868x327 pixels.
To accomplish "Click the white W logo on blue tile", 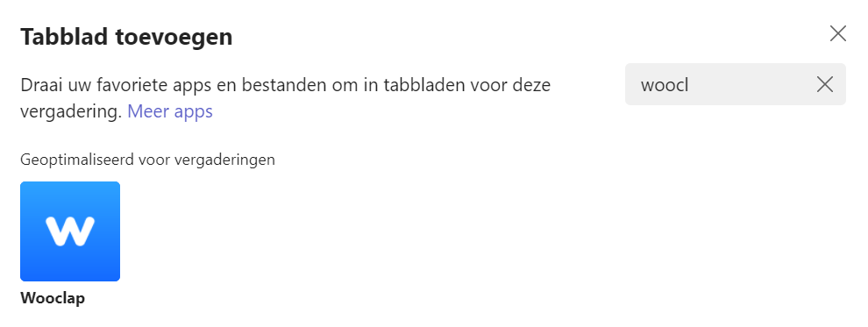I will coord(70,231).
